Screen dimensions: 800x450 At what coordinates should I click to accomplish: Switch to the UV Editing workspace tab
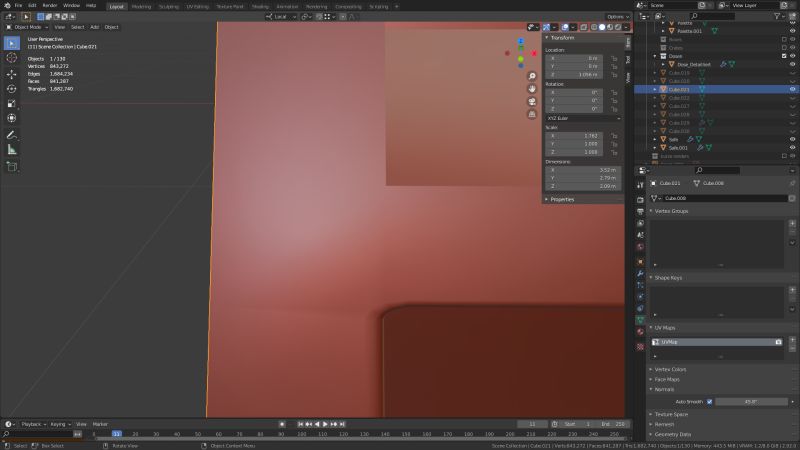(x=197, y=7)
